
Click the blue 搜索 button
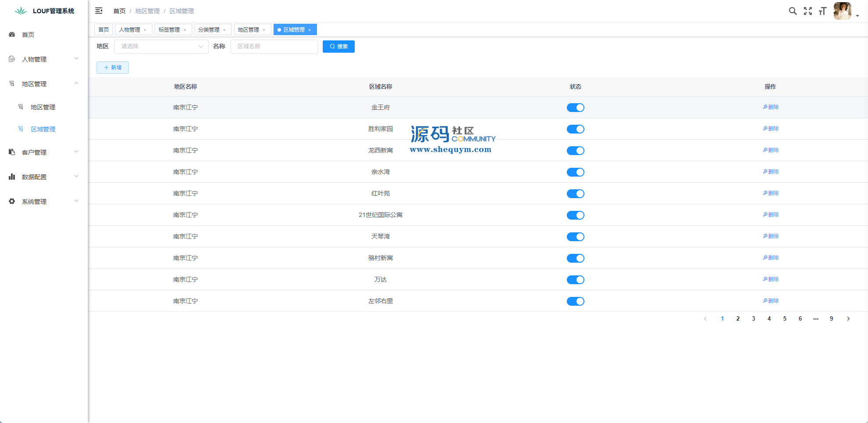tap(338, 47)
